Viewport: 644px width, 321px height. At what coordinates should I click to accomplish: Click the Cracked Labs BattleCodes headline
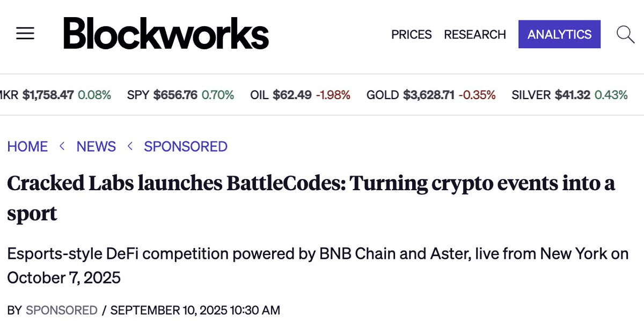click(311, 198)
